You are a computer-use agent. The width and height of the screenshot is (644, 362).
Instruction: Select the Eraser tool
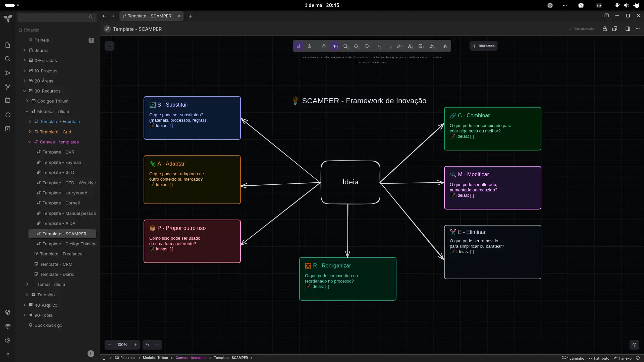[x=432, y=46]
